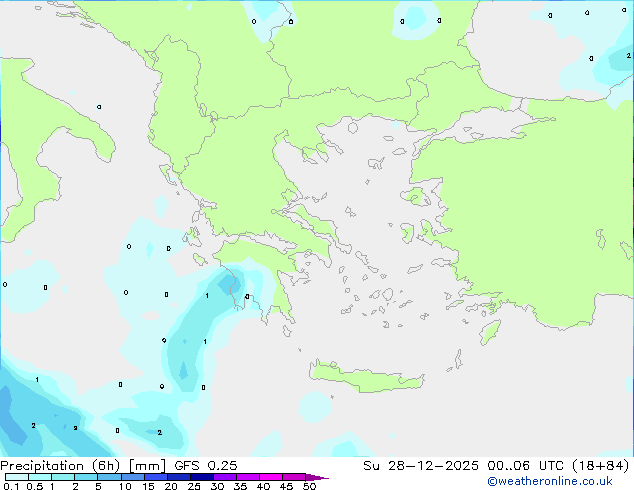Image resolution: width=634 pixels, height=490 pixels.
Task: Click the '45' legend scale value
Action: point(286,486)
